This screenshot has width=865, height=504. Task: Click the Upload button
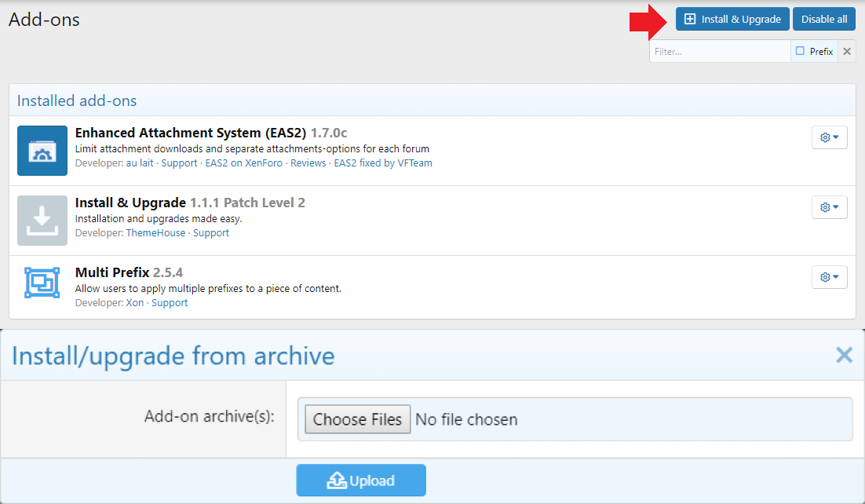pyautogui.click(x=361, y=480)
